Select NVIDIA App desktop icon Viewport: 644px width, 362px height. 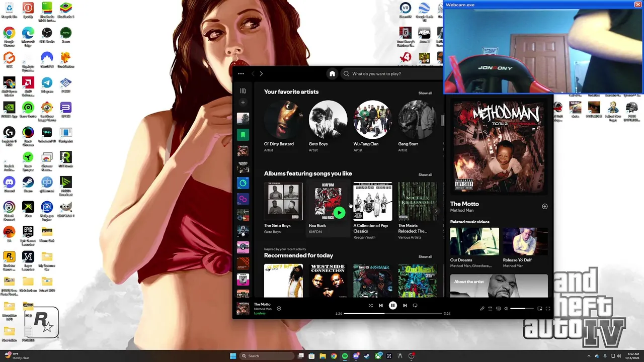[9, 109]
